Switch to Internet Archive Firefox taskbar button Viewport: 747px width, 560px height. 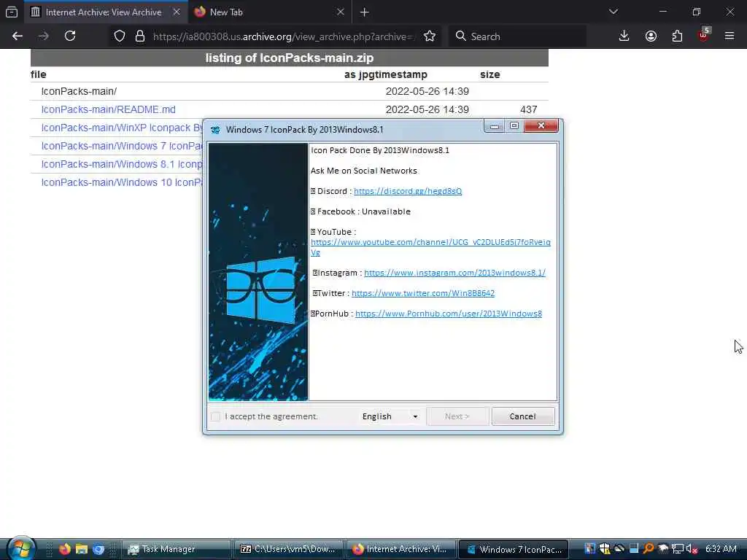(x=400, y=549)
